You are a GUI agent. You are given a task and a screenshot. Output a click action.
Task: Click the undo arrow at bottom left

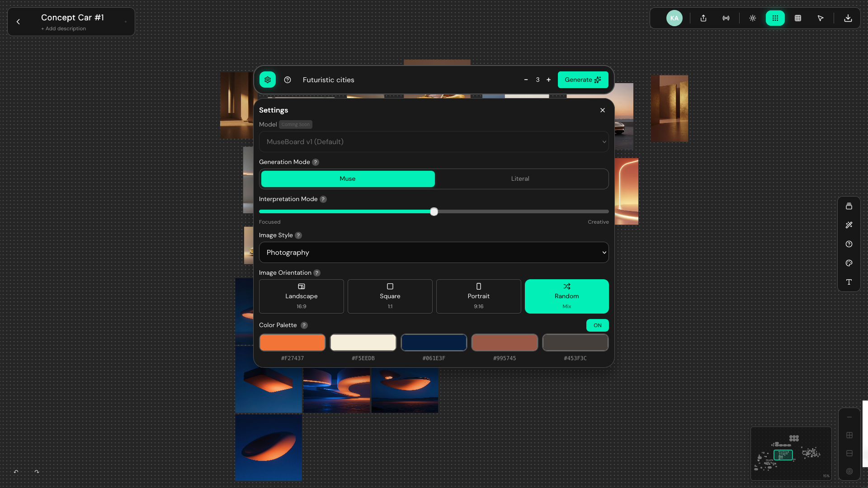(x=16, y=472)
